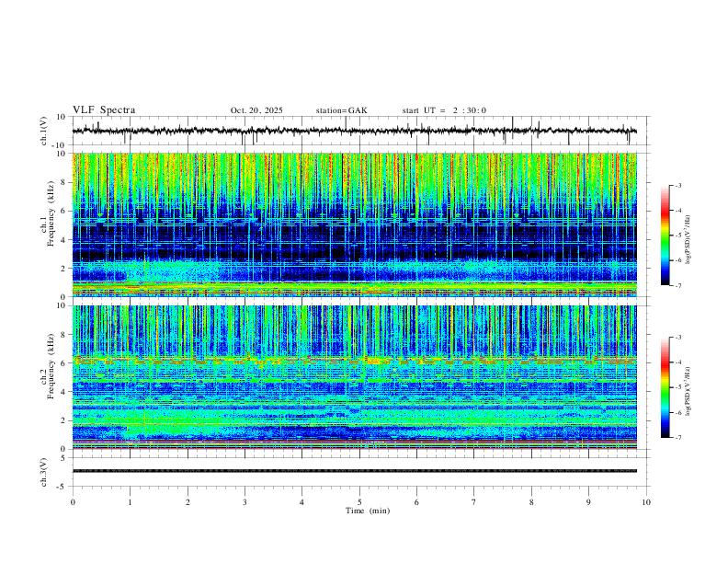Click the "-7" tick on ch.1 color bar

coord(677,286)
